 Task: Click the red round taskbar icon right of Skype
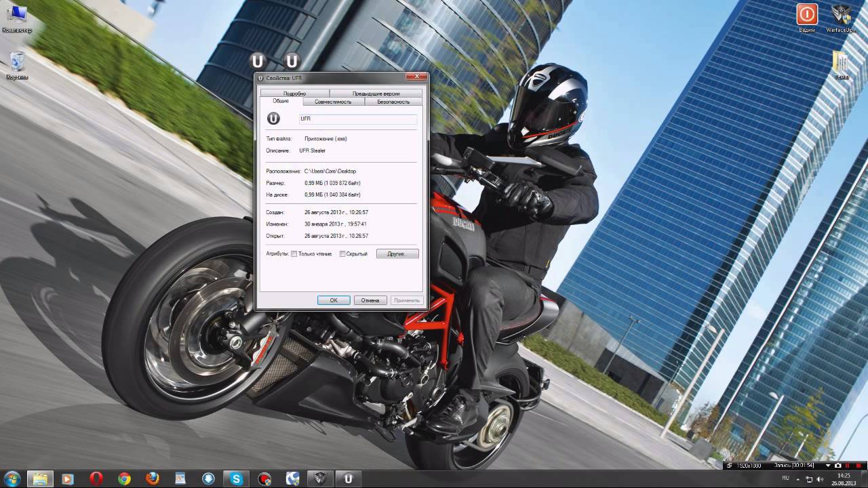(264, 479)
